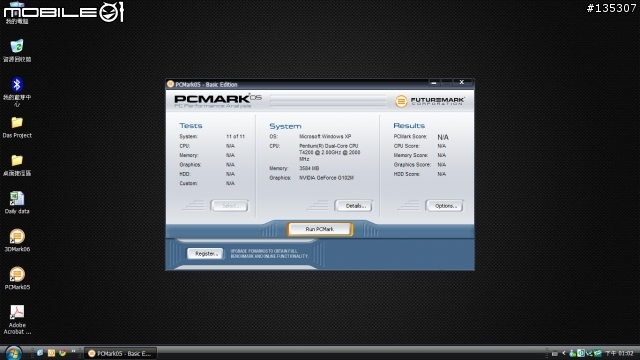Image resolution: width=640 pixels, height=360 pixels.
Task: Click the 'Microsoft Windows XP' OS value
Action: pyautogui.click(x=325, y=137)
